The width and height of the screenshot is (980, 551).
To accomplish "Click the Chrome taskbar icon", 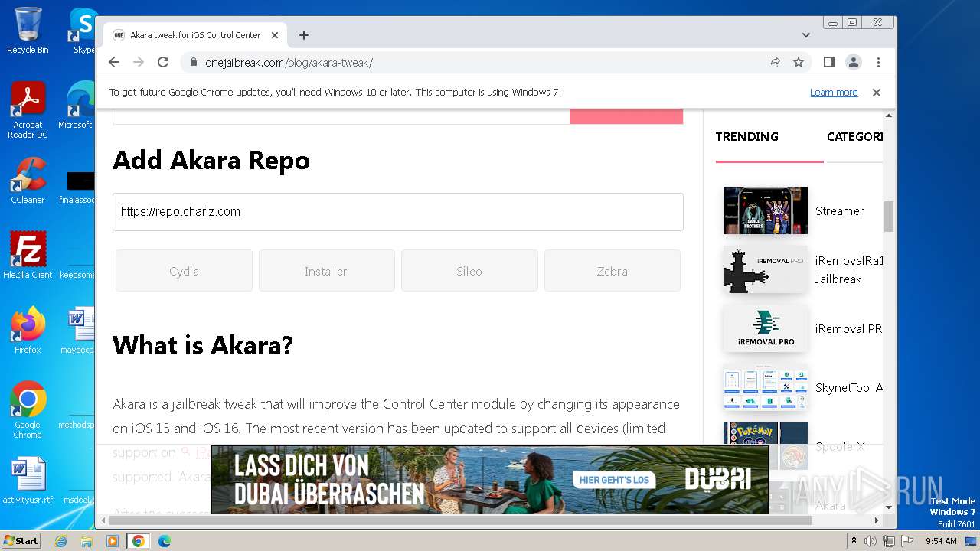I will [x=139, y=541].
